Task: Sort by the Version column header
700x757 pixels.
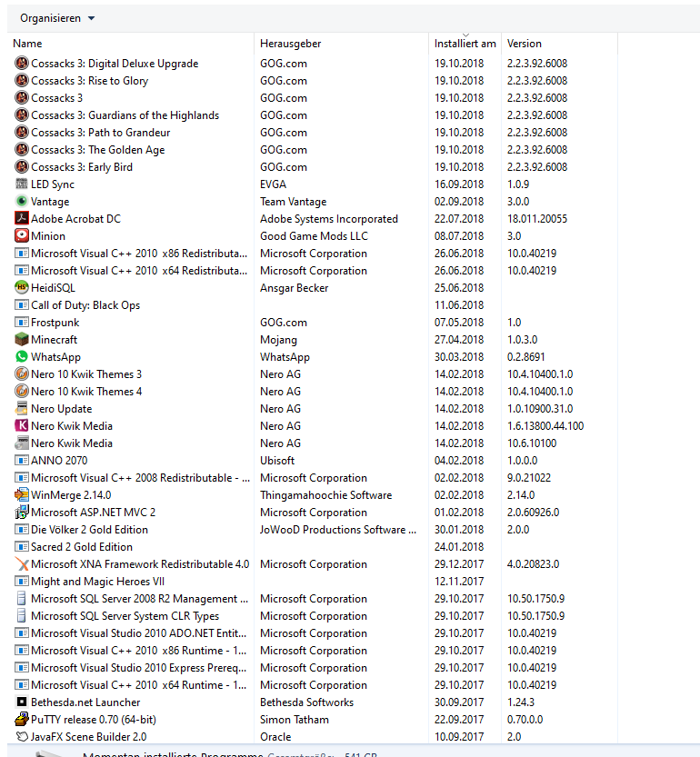Action: click(x=525, y=44)
